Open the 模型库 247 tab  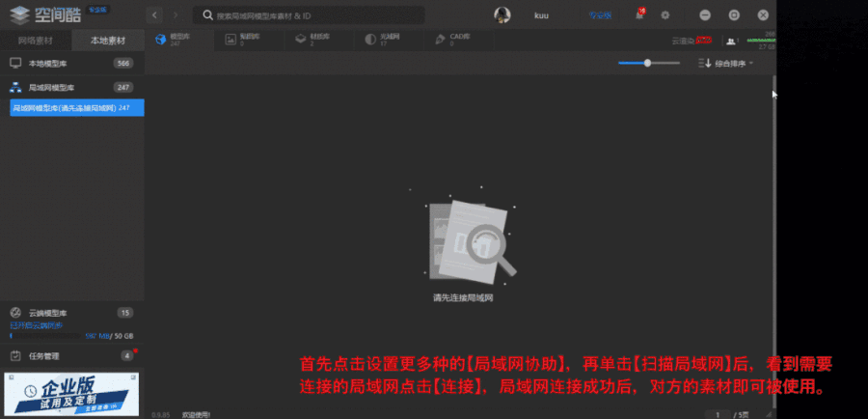[179, 40]
